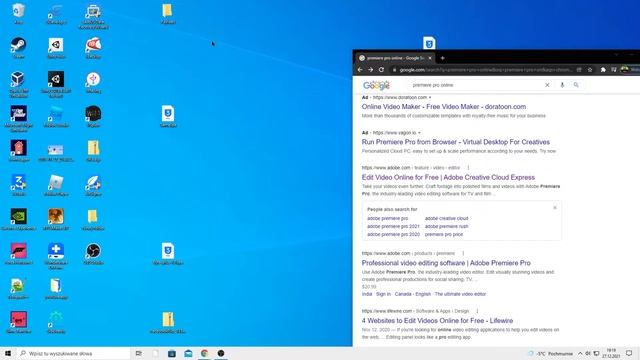640x360 pixels.
Task: Select the yellow folder at top of desktop
Action: pos(168,13)
